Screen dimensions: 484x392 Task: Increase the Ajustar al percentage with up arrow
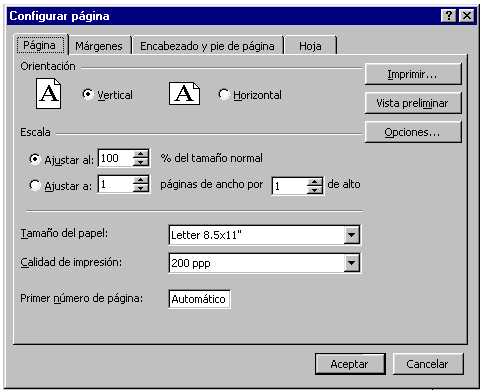point(141,154)
